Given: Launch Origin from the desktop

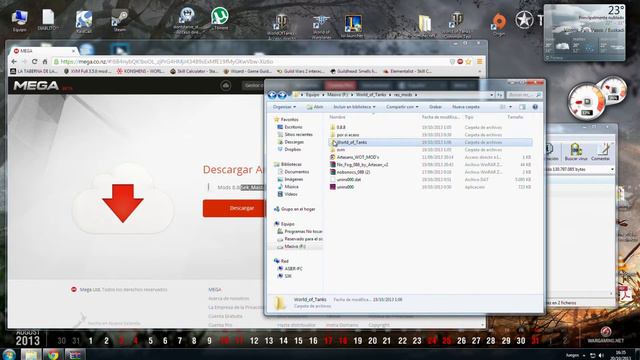Looking at the screenshot, I should click(499, 24).
